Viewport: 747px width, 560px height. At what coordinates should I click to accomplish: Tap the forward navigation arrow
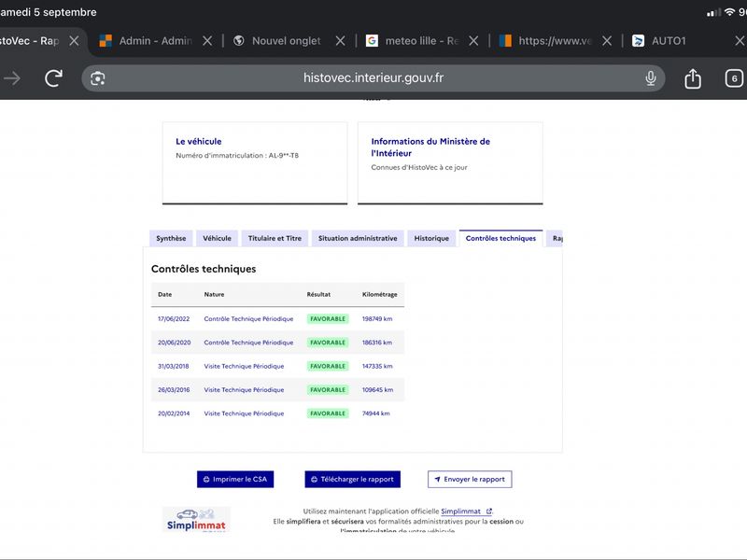(12, 78)
